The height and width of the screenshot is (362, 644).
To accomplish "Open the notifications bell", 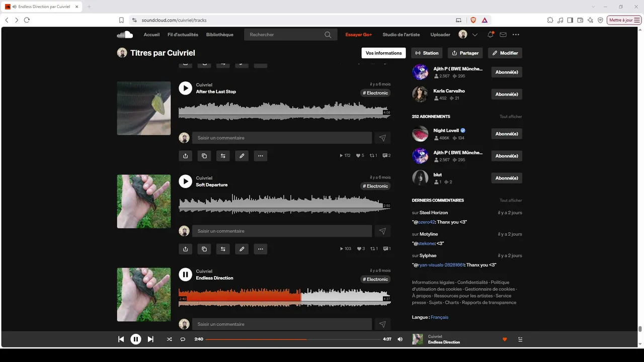I will (x=491, y=35).
